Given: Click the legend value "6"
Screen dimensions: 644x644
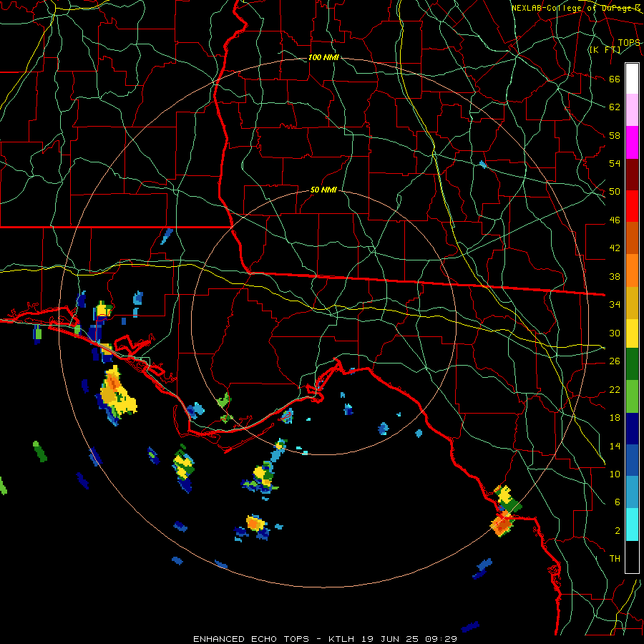Looking at the screenshot, I should (x=617, y=502).
